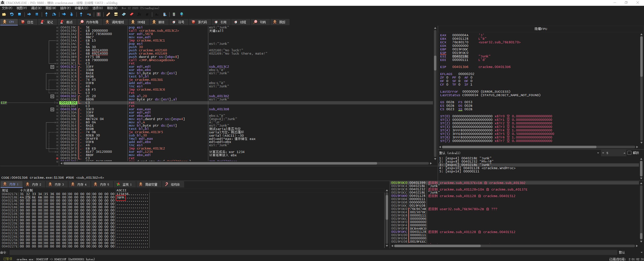Open the calculator tool icon

pyautogui.click(x=174, y=14)
